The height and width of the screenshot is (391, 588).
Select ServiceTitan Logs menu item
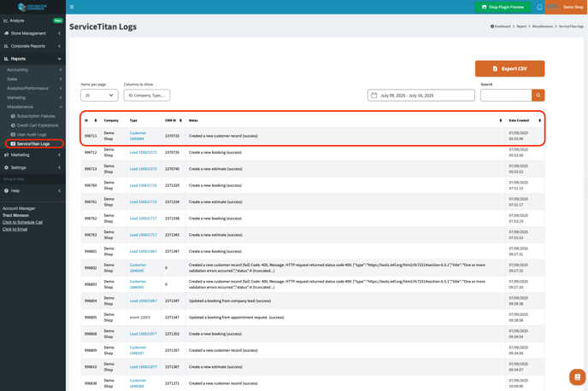pos(33,143)
